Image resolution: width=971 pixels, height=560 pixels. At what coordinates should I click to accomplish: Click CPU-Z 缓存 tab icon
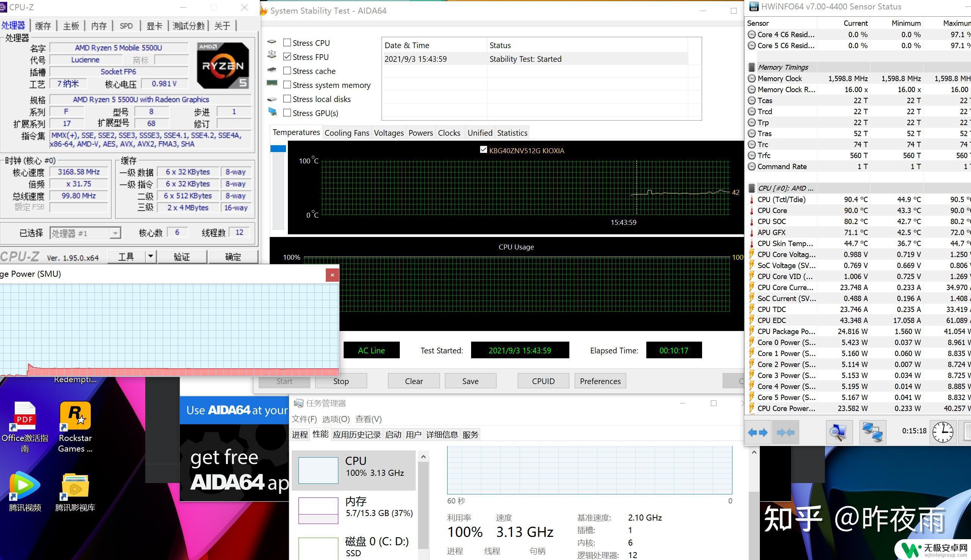(x=43, y=25)
